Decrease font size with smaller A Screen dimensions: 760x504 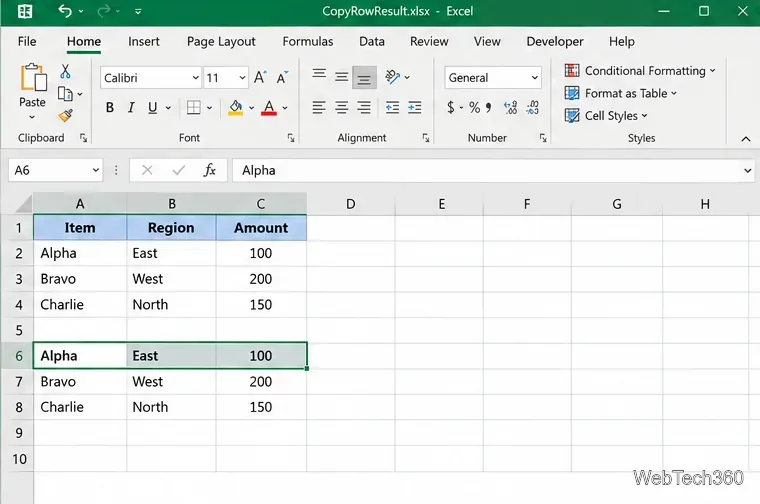[282, 77]
